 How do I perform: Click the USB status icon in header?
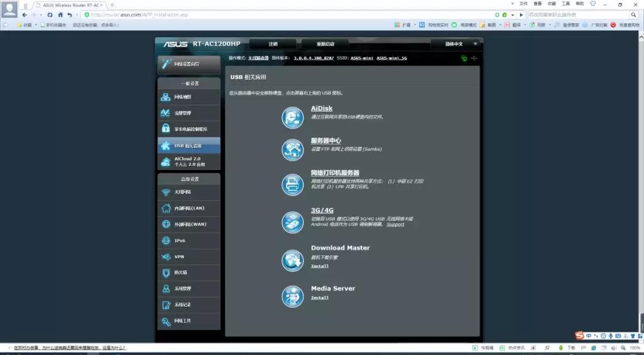tap(474, 58)
